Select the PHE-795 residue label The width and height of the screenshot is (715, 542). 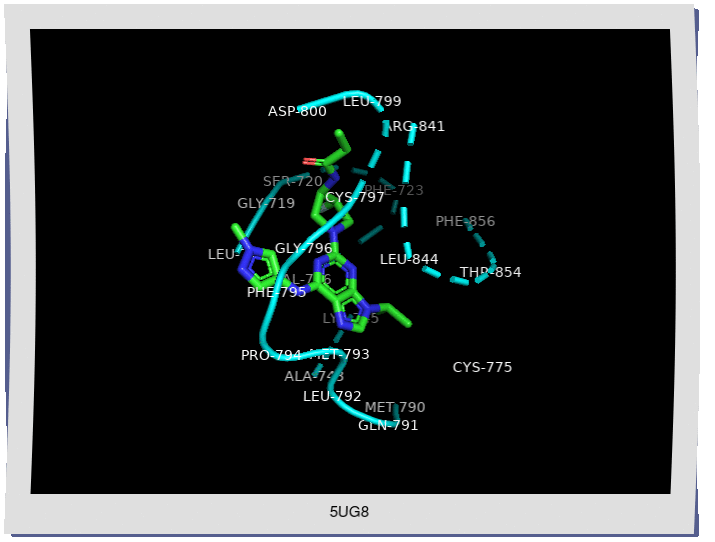click(276, 293)
